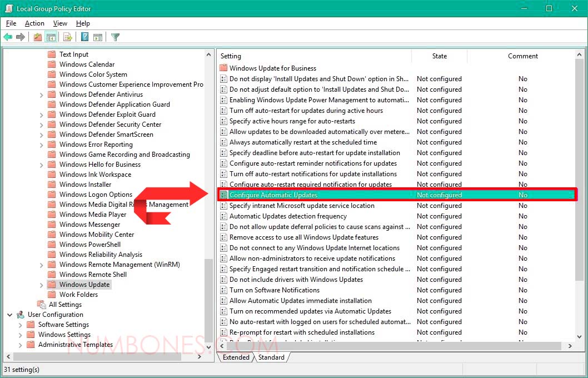Click the Show/Hide Action Pane toolbar icon
Viewport: 588px width, 378px height.
click(x=98, y=37)
